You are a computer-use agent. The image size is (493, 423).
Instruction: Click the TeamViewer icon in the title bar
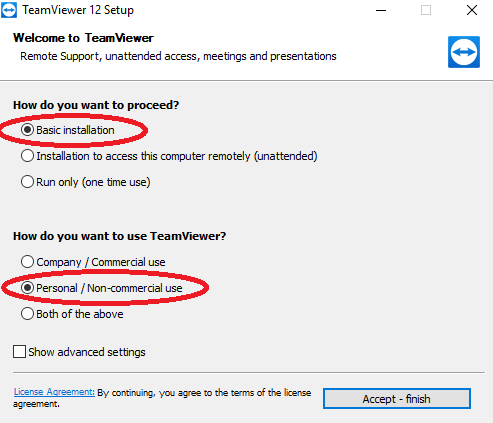point(9,10)
